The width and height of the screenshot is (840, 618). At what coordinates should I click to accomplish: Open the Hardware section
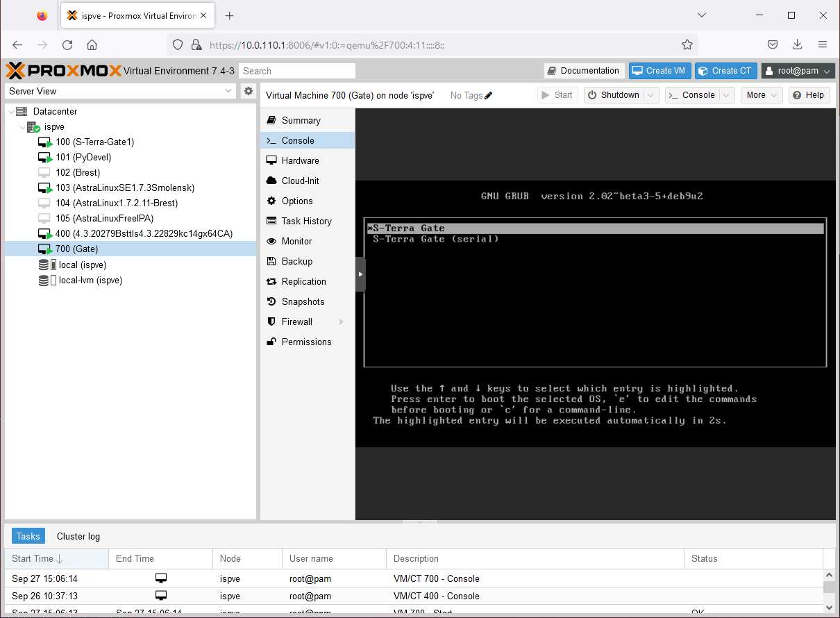coord(308,160)
